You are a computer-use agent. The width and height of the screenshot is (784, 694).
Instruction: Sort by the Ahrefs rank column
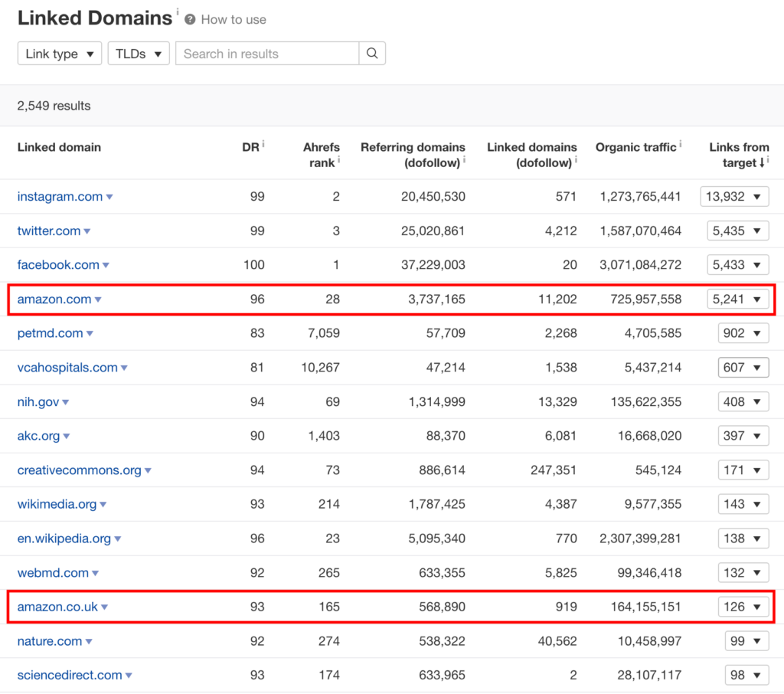point(321,155)
